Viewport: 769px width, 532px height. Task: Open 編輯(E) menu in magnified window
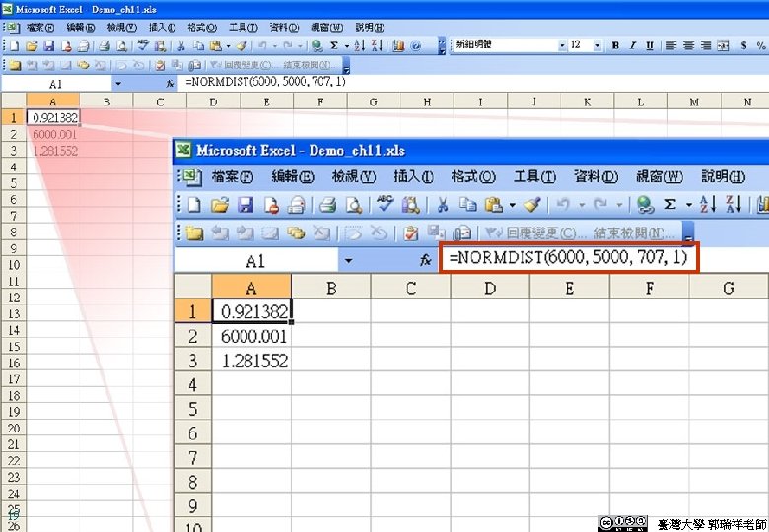[x=293, y=177]
